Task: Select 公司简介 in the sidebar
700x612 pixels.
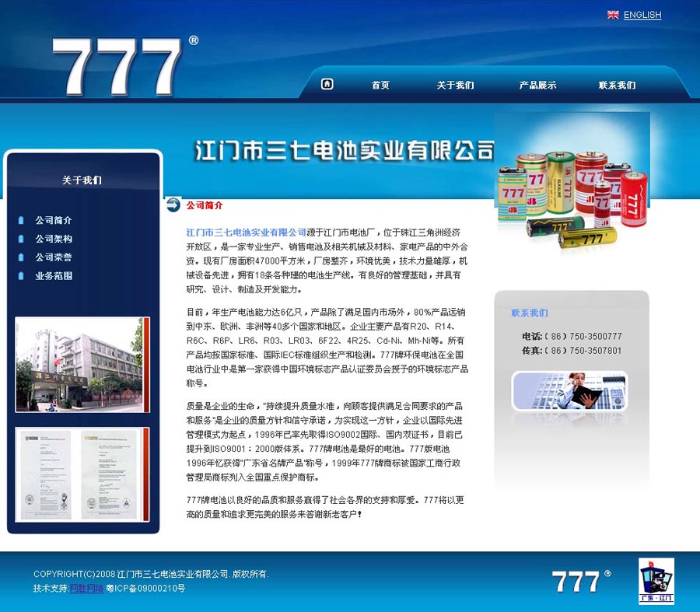Action: coord(54,220)
